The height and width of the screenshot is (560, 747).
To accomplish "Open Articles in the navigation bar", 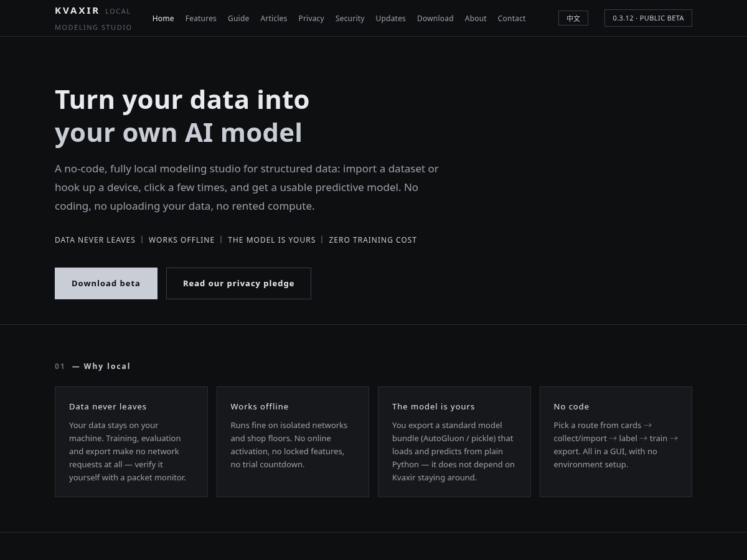I will click(274, 19).
